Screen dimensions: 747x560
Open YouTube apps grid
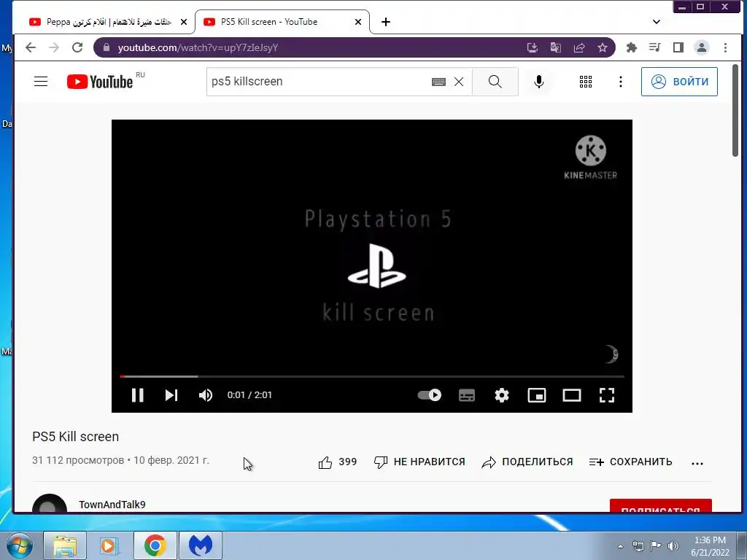point(586,82)
